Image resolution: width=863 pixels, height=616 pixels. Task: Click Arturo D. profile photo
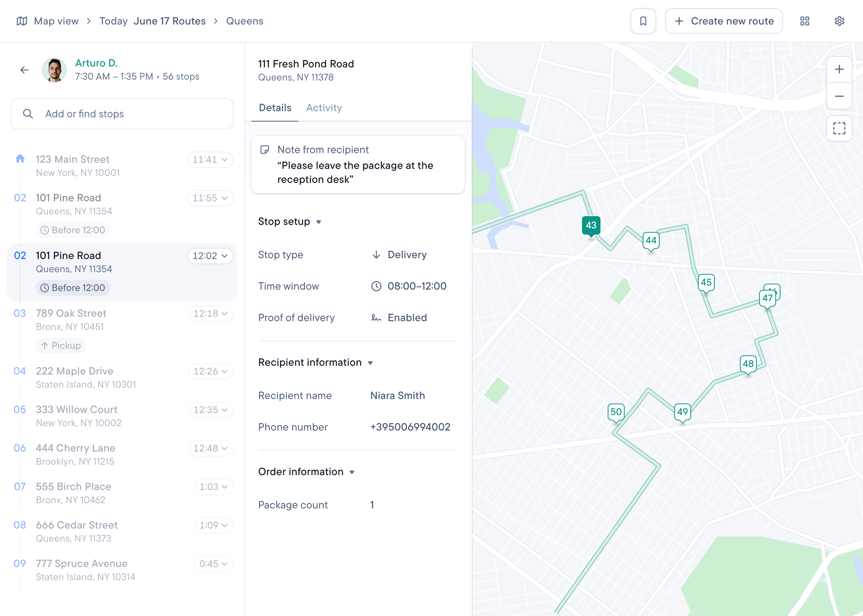(54, 70)
